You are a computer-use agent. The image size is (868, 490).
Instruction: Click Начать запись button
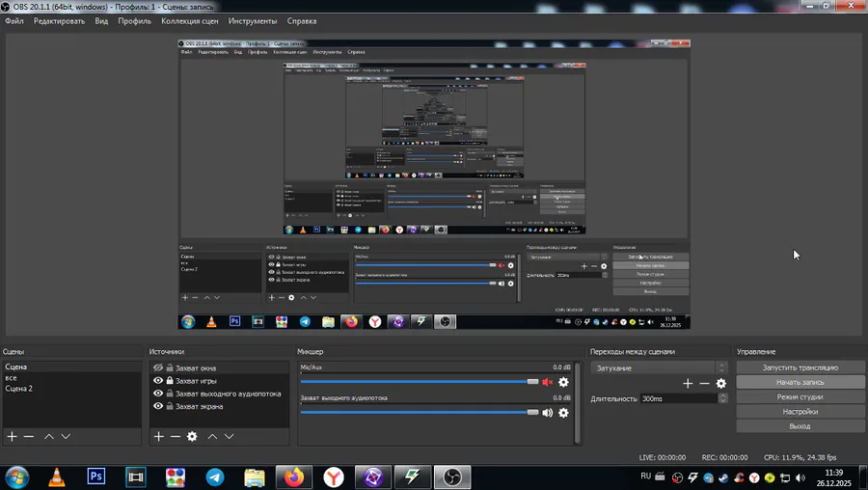800,382
